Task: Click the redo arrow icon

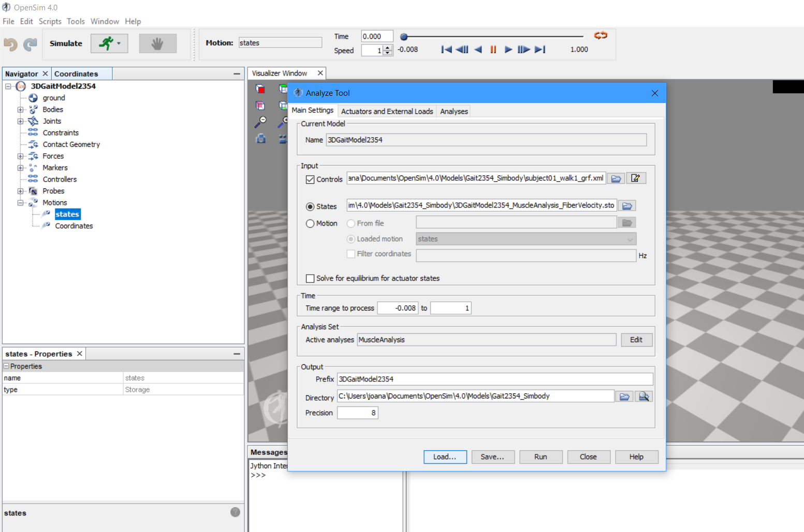Action: click(30, 45)
